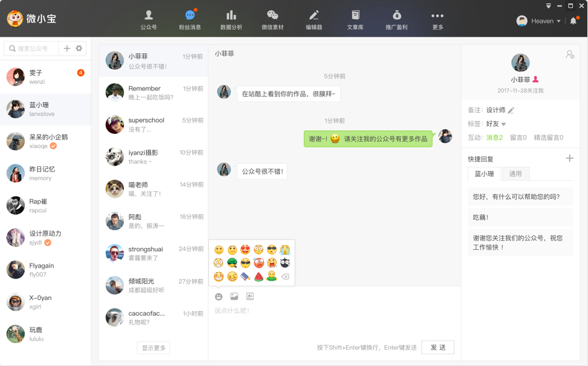Open the 公众号 section in top navigation

(x=149, y=20)
